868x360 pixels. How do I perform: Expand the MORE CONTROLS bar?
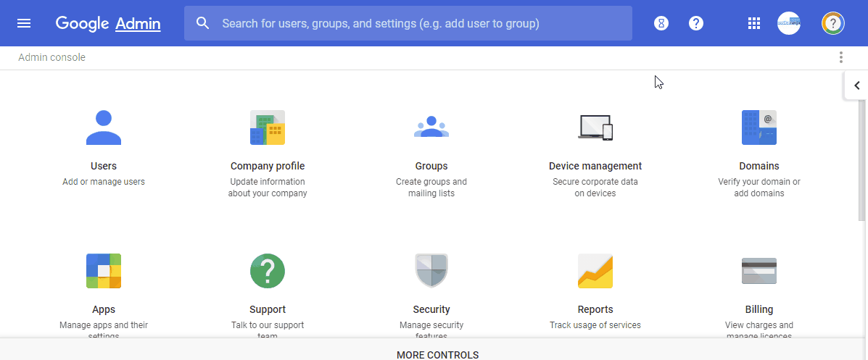pyautogui.click(x=434, y=349)
